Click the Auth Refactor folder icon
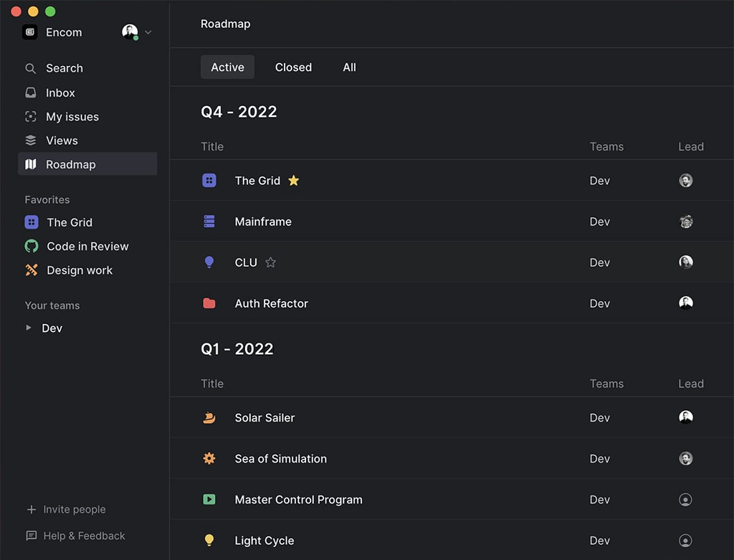 [x=209, y=303]
